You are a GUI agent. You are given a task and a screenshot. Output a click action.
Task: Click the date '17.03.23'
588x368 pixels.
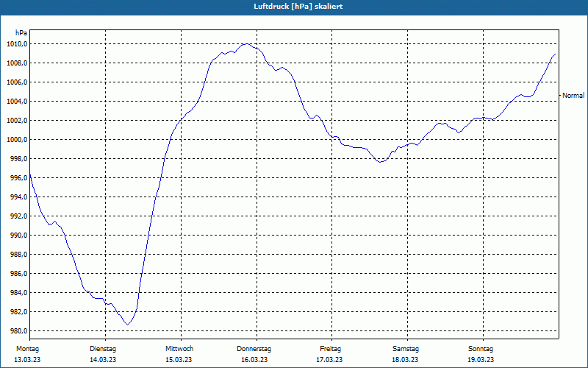(329, 360)
